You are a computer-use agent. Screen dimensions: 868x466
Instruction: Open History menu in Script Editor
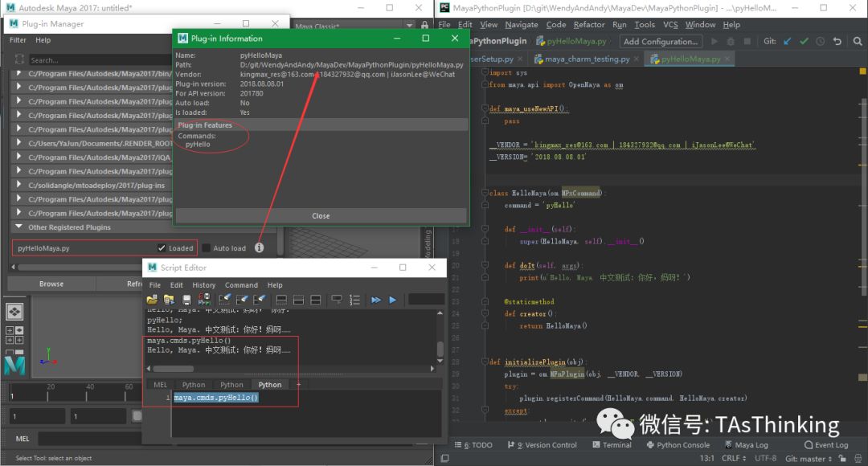(203, 285)
